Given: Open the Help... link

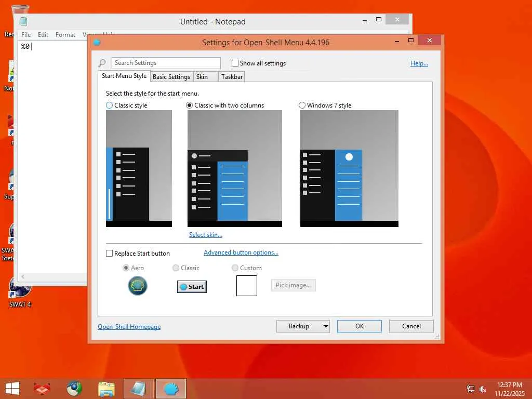Looking at the screenshot, I should (x=419, y=63).
